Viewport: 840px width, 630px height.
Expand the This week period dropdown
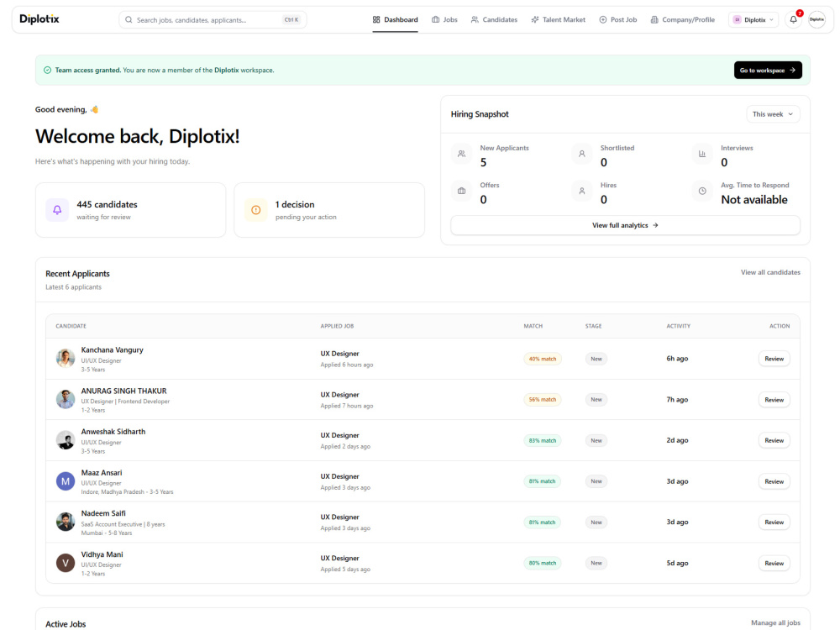tap(773, 114)
